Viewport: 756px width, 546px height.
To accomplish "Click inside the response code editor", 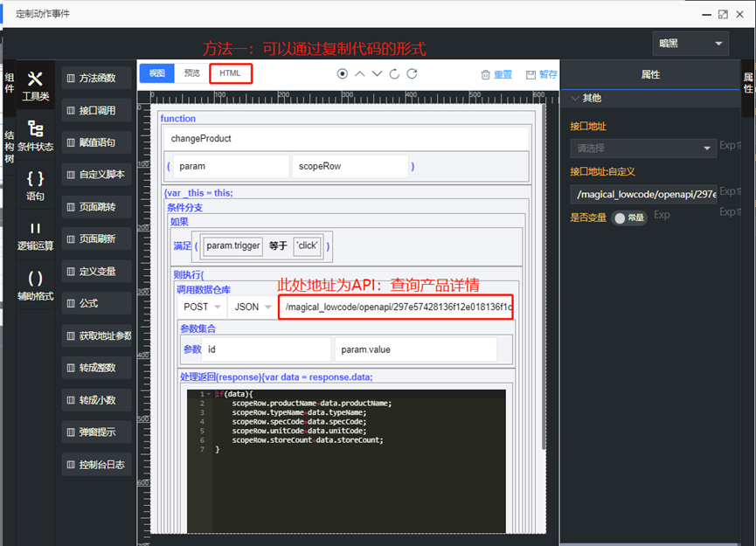I will (x=346, y=460).
